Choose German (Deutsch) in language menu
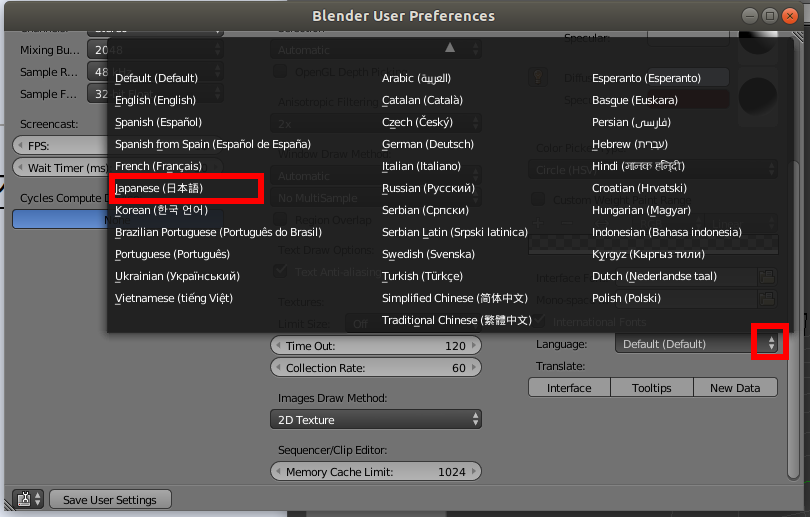810x517 pixels. tap(428, 144)
